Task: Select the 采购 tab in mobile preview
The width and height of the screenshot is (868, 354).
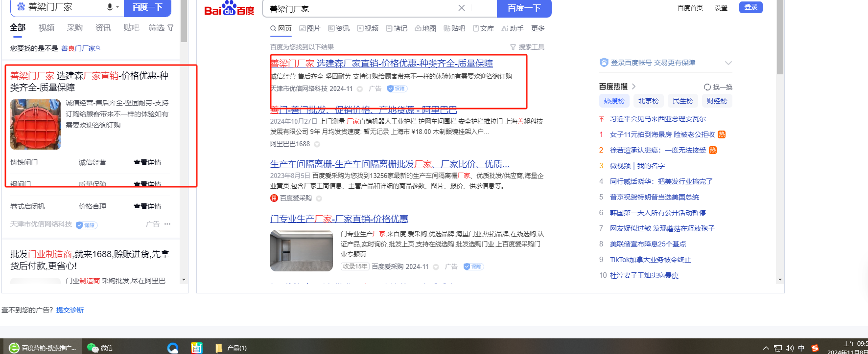Action: (x=75, y=28)
